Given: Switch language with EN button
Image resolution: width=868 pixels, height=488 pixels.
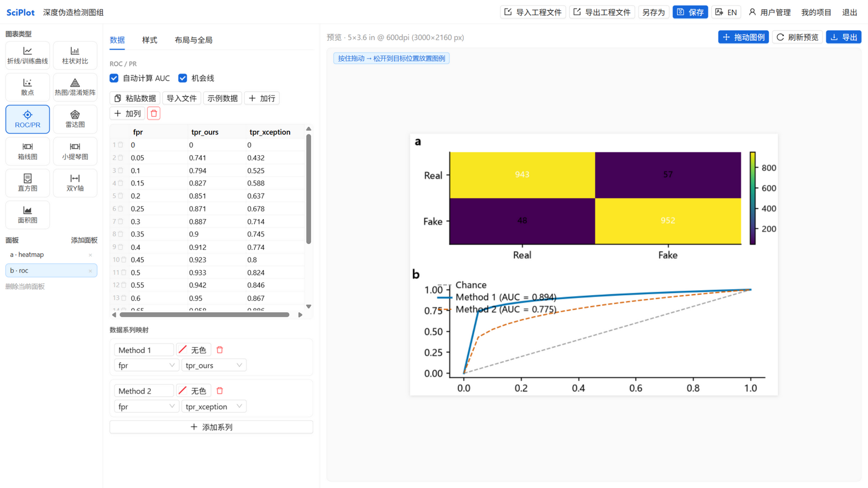Looking at the screenshot, I should 726,12.
